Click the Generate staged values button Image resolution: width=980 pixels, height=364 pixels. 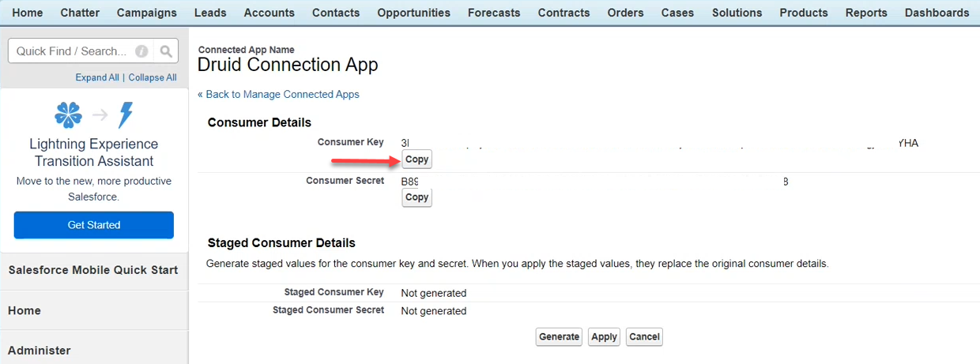(x=559, y=336)
